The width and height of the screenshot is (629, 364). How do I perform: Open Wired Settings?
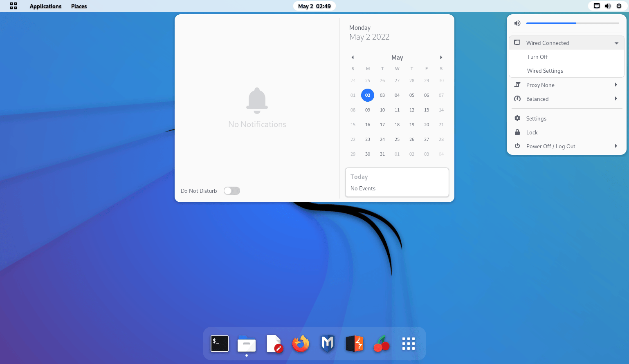[545, 70]
